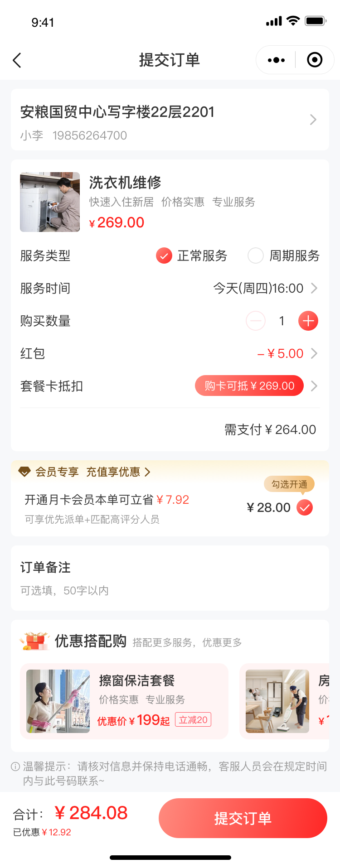Screen dimensions: 340x868
Task: Tap the member diamond icon
Action: tap(24, 472)
